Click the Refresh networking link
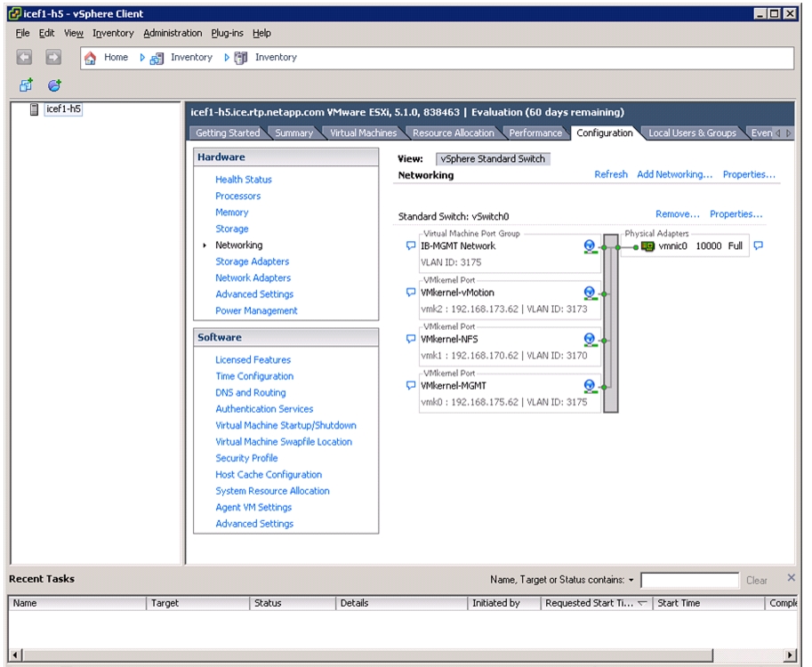The width and height of the screenshot is (812, 667). (610, 174)
